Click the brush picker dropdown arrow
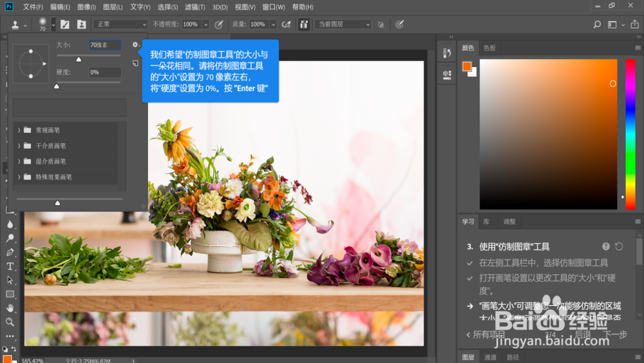The height and width of the screenshot is (363, 644). click(53, 25)
